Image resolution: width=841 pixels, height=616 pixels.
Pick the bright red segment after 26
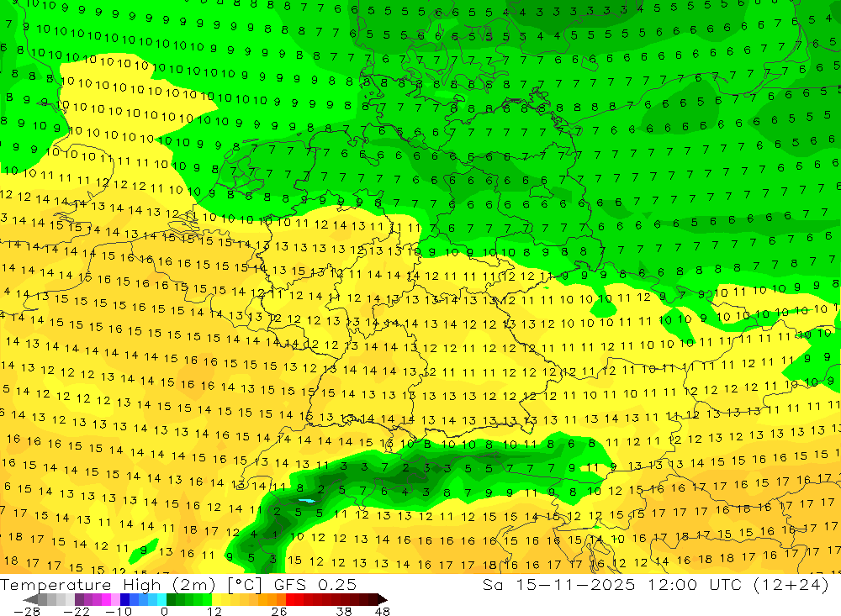290,599
